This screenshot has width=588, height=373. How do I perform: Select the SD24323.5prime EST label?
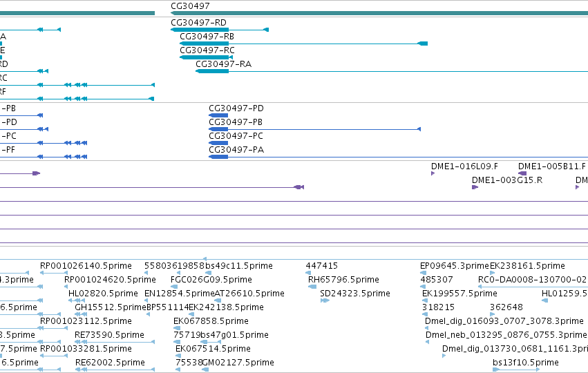(355, 294)
